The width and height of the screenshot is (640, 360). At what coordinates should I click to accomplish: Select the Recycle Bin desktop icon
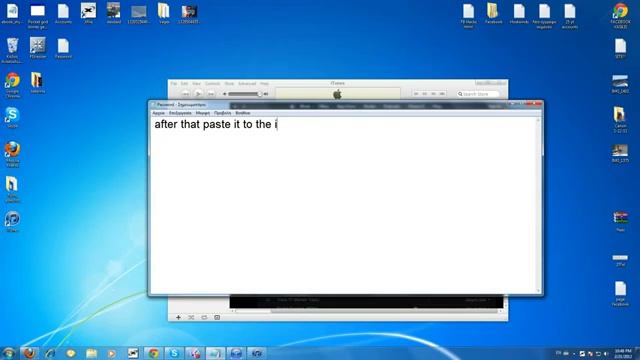(12, 50)
